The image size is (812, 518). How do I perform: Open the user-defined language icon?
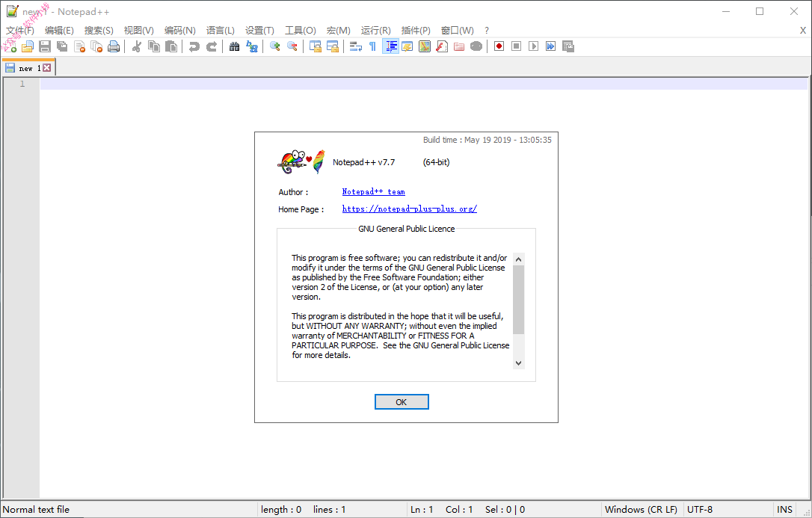click(x=407, y=46)
